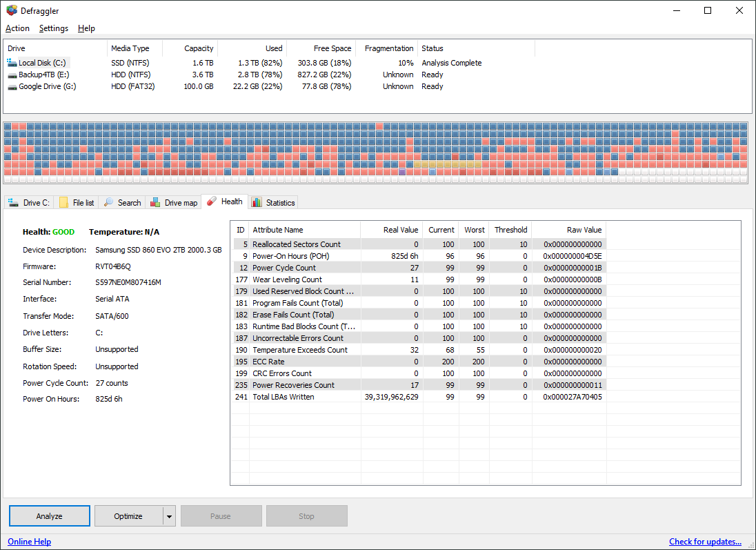The image size is (756, 550).
Task: Sort drives by Status column header
Action: (x=477, y=48)
